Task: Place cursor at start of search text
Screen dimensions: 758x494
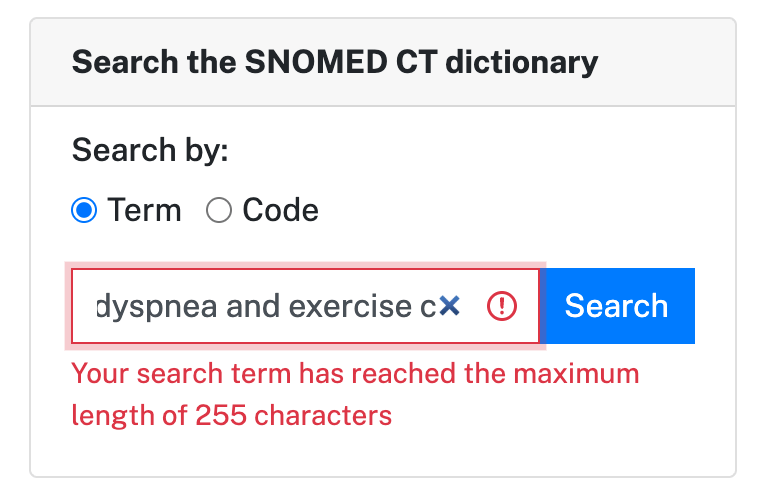Action: click(97, 306)
